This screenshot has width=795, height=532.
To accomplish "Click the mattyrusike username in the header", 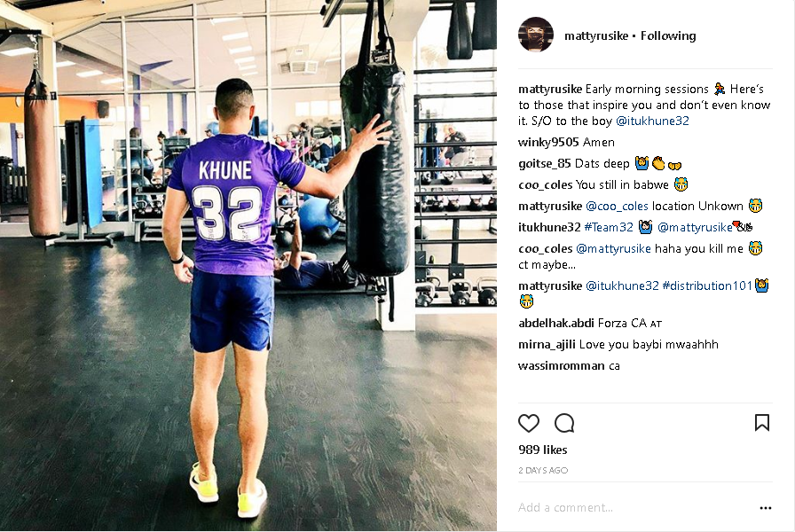I will tap(596, 35).
